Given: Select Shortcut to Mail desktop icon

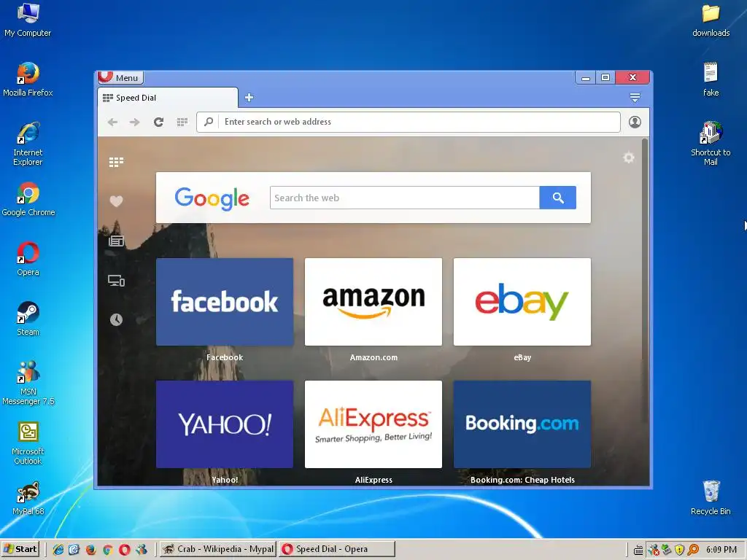Looking at the screenshot, I should [711, 144].
